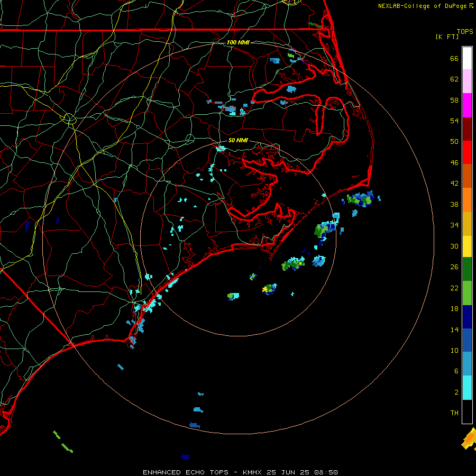
Task: Click the 46 legend scale value
Action: coord(454,163)
